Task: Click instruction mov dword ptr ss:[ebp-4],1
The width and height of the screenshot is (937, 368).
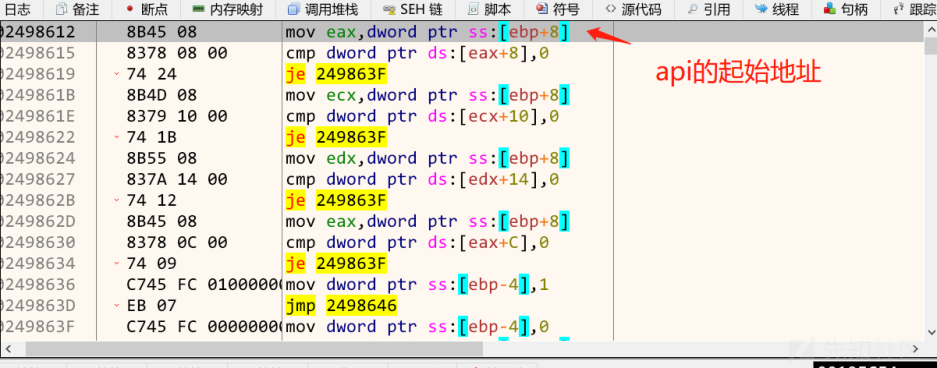Action: (x=417, y=284)
